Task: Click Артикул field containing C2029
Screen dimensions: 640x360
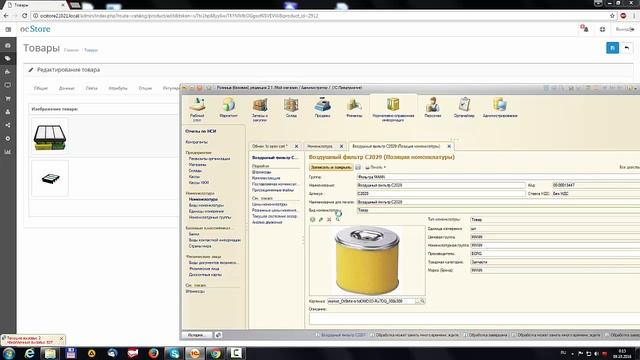Action: pos(441,193)
